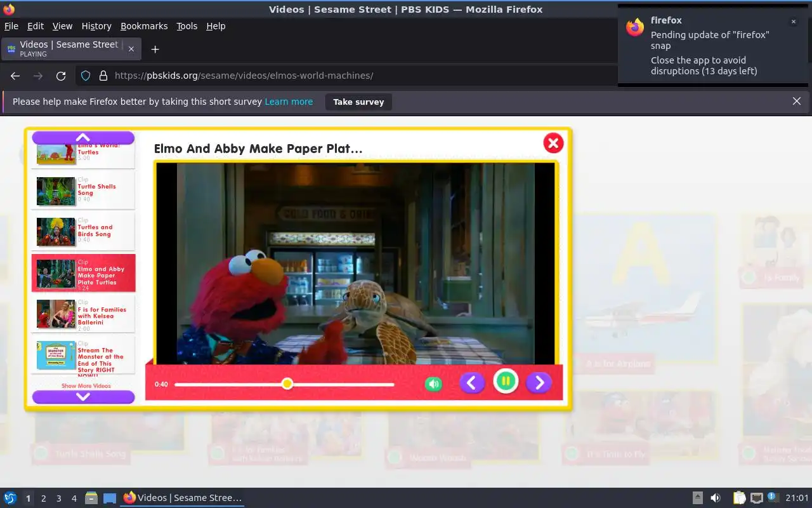Reload the current page
Viewport: 812px width, 508px height.
pyautogui.click(x=61, y=76)
